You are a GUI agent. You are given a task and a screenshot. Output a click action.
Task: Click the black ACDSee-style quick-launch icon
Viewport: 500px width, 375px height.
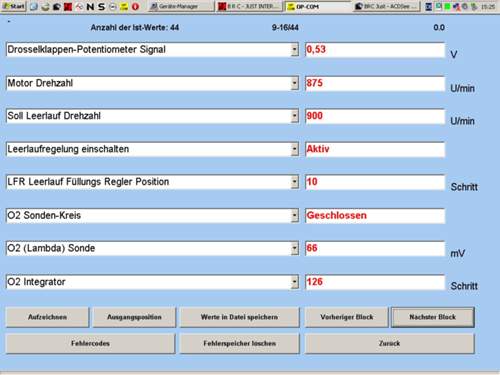click(x=56, y=6)
